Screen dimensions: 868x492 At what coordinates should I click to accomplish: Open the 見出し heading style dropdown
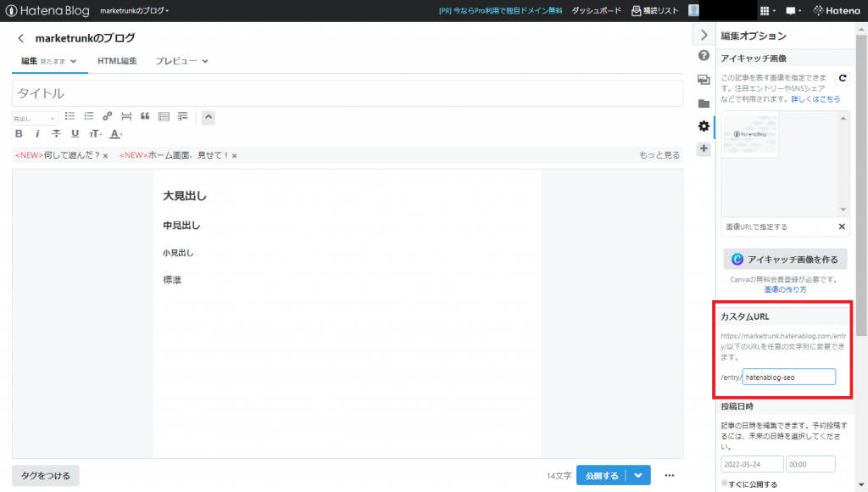[35, 119]
